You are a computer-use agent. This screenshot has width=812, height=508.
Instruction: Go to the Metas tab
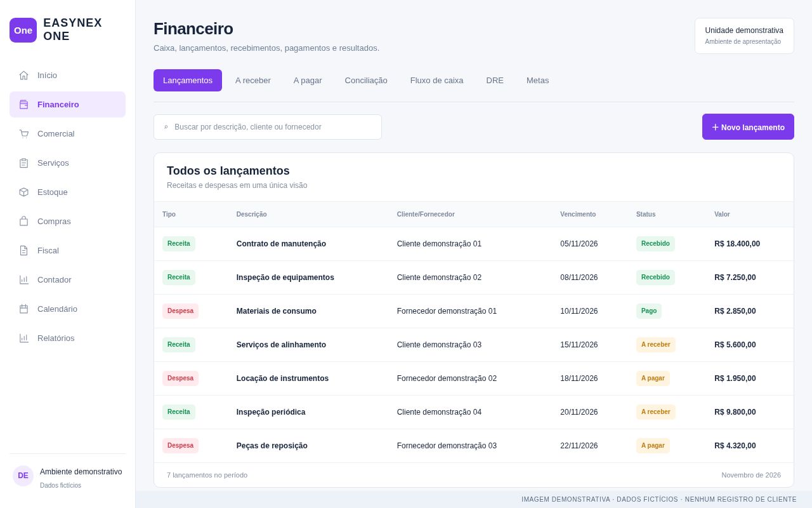point(538,80)
